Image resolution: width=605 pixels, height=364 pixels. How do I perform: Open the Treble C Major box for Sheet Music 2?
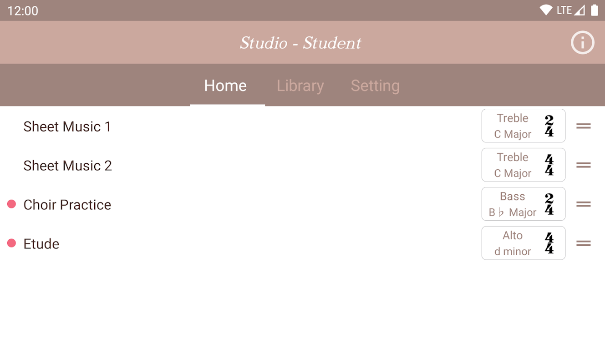click(513, 165)
